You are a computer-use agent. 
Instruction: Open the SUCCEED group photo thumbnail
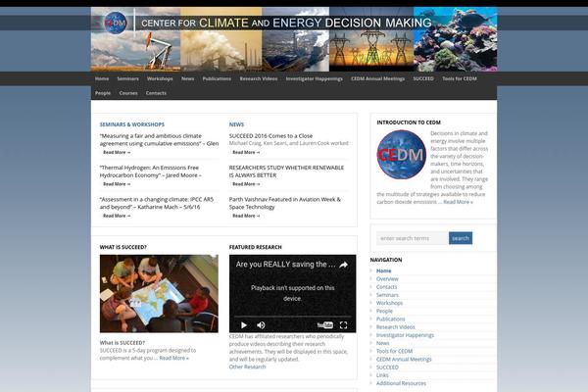(x=159, y=294)
